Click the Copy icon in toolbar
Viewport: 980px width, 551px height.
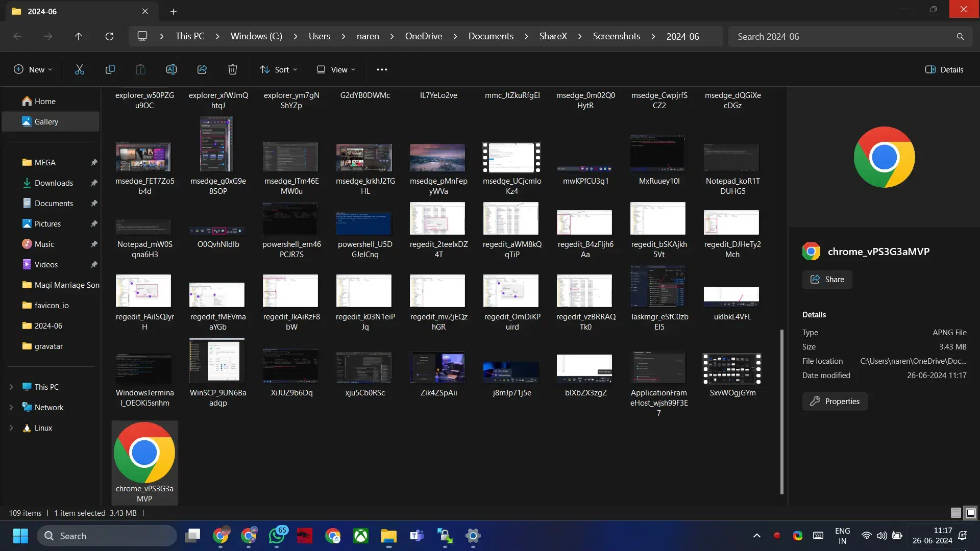(x=110, y=69)
